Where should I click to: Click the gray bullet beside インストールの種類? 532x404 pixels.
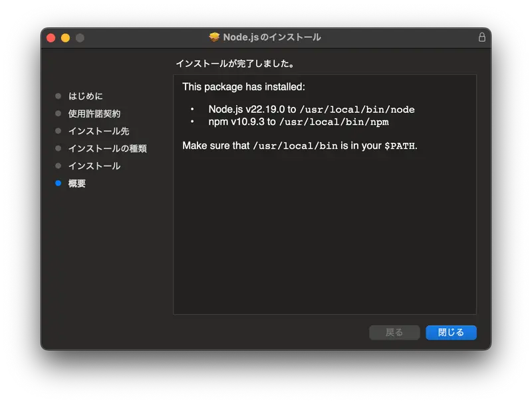[x=58, y=148]
